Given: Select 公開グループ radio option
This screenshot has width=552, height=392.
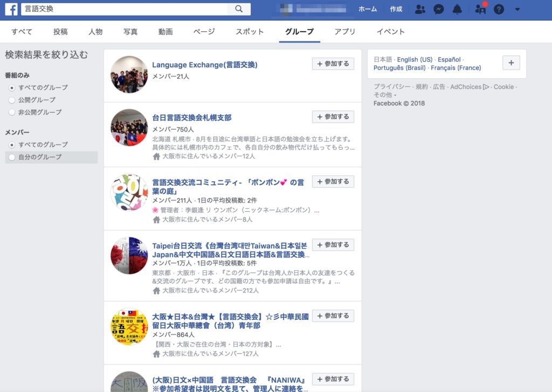Looking at the screenshot, I should tap(12, 100).
